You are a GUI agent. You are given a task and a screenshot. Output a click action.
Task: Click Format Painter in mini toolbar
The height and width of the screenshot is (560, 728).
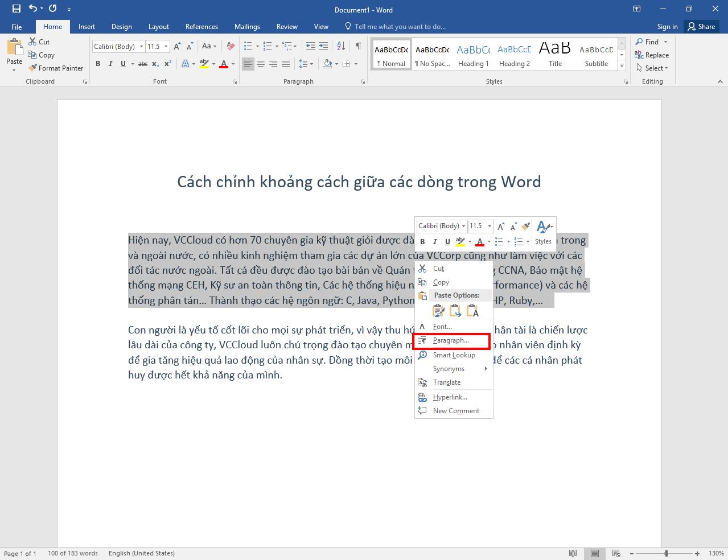click(x=525, y=226)
